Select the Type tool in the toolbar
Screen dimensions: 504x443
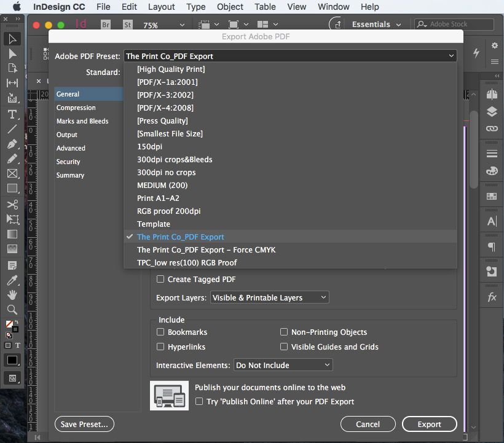click(12, 114)
